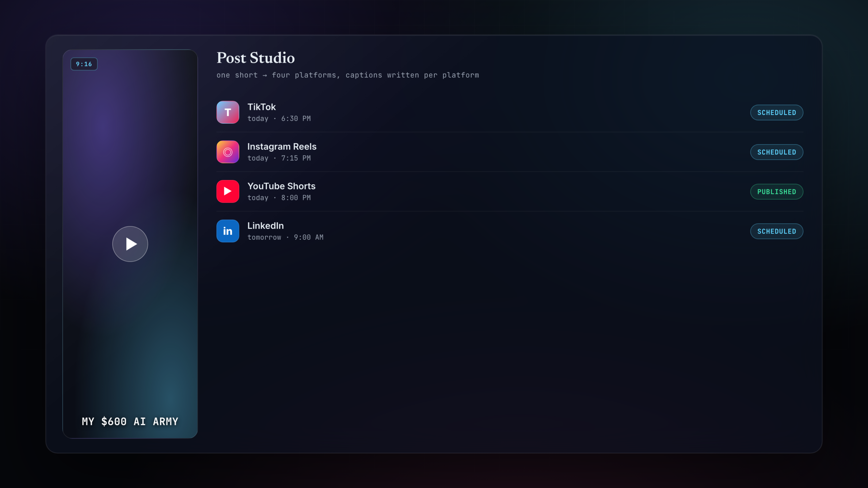Click the 'one short → four platforms' subtitle
868x488 pixels.
click(348, 75)
